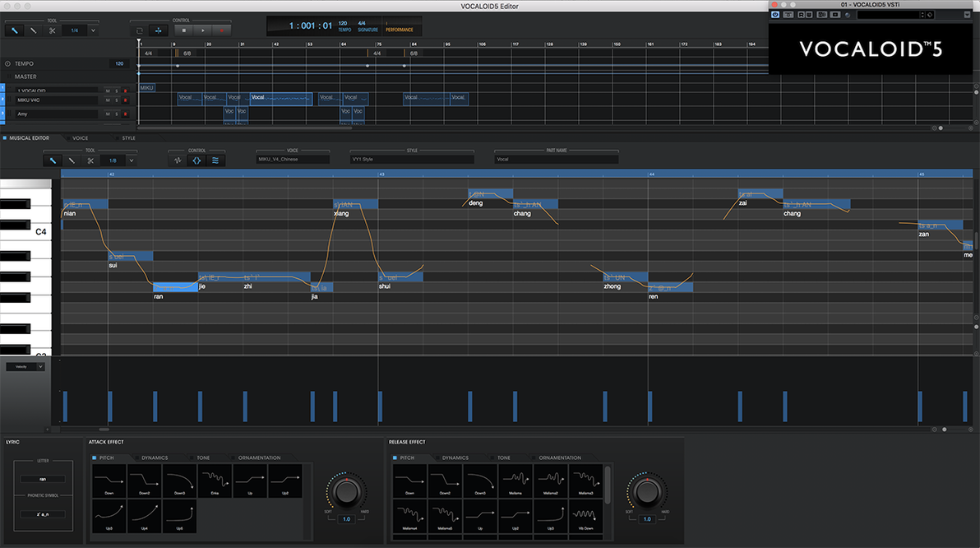The height and width of the screenshot is (548, 980).
Task: Expand the VSTi window right-side menu arrow
Action: [x=968, y=14]
